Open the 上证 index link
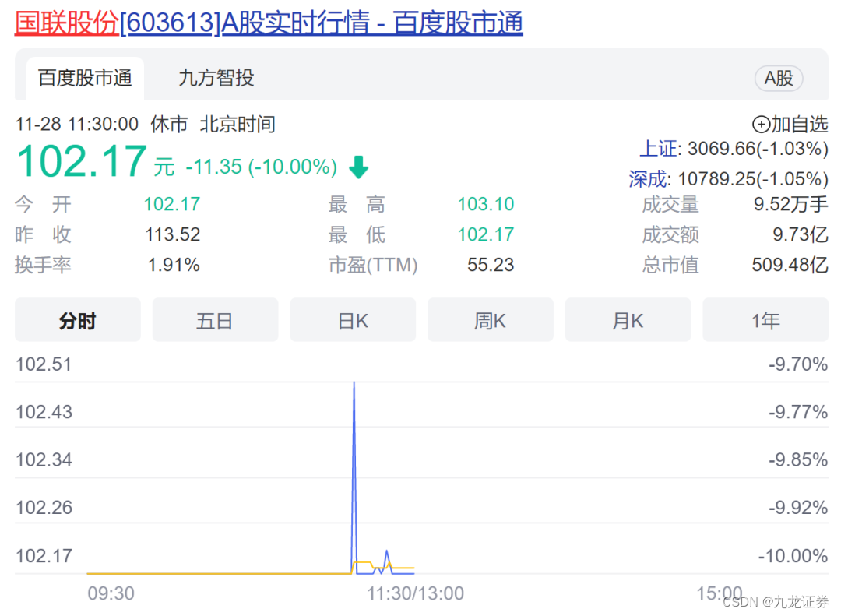Viewport: 841px width, 616px height. 659,149
